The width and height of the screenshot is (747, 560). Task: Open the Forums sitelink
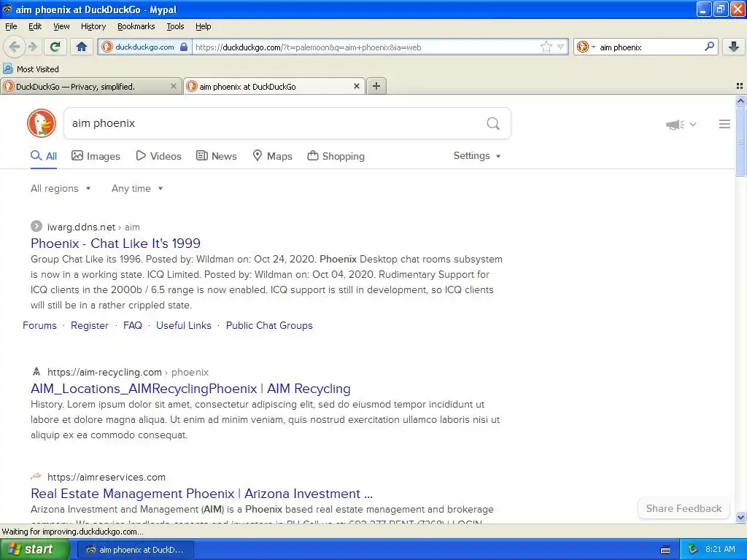pyautogui.click(x=39, y=325)
